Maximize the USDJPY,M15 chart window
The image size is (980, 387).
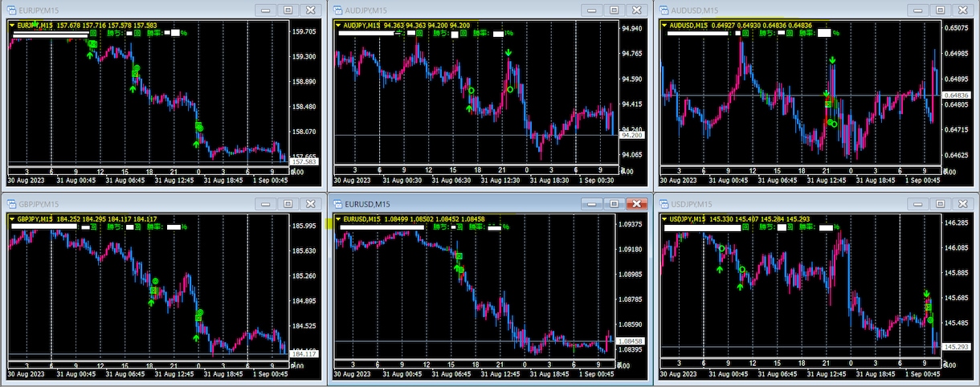tap(940, 204)
